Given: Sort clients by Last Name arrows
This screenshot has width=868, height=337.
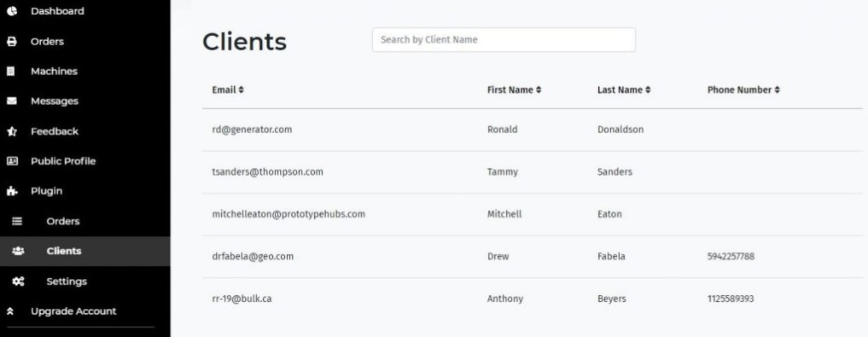Looking at the screenshot, I should [x=648, y=90].
